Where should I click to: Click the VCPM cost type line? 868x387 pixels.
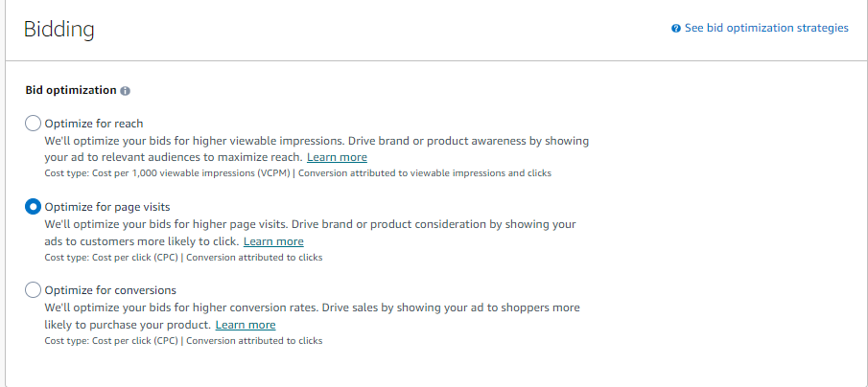click(x=297, y=173)
